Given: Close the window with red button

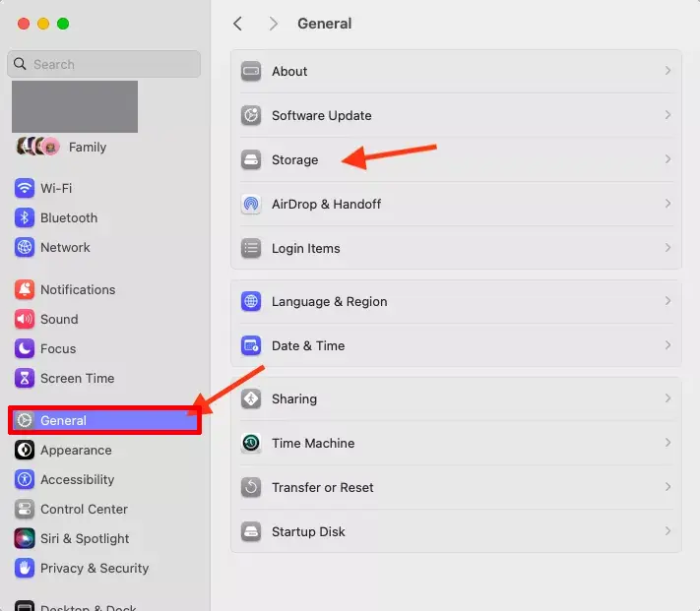Looking at the screenshot, I should click(24, 24).
